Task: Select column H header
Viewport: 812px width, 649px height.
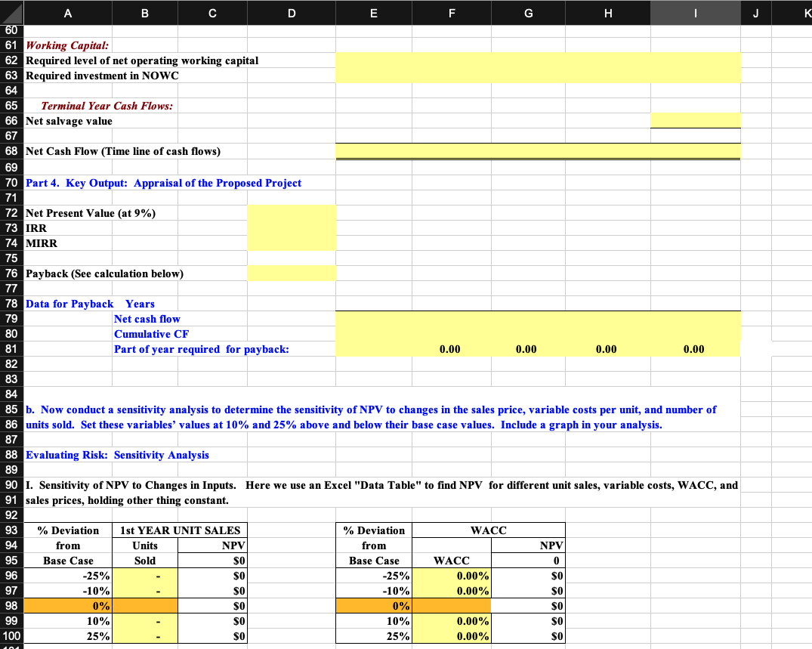Action: (608, 13)
